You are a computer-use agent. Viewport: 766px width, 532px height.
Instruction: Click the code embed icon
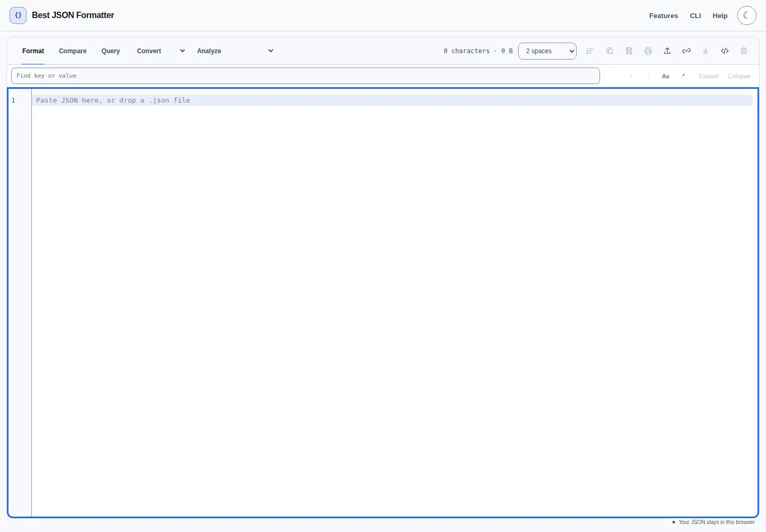click(x=725, y=51)
